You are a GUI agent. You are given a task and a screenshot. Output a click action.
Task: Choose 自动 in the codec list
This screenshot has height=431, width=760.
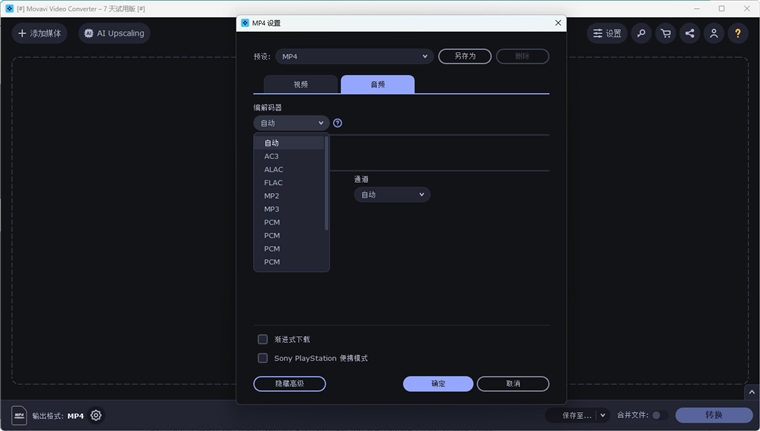pyautogui.click(x=289, y=143)
